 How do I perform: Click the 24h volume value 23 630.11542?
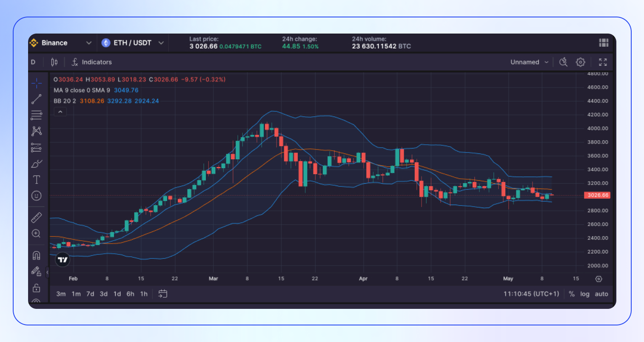(x=374, y=46)
